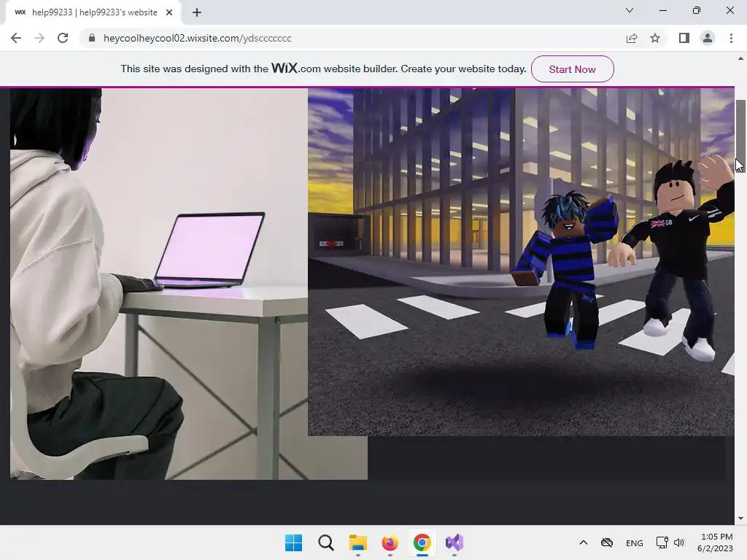Open the clock showing 1:05 PM
Viewport: 747px width, 560px height.
coord(715,542)
